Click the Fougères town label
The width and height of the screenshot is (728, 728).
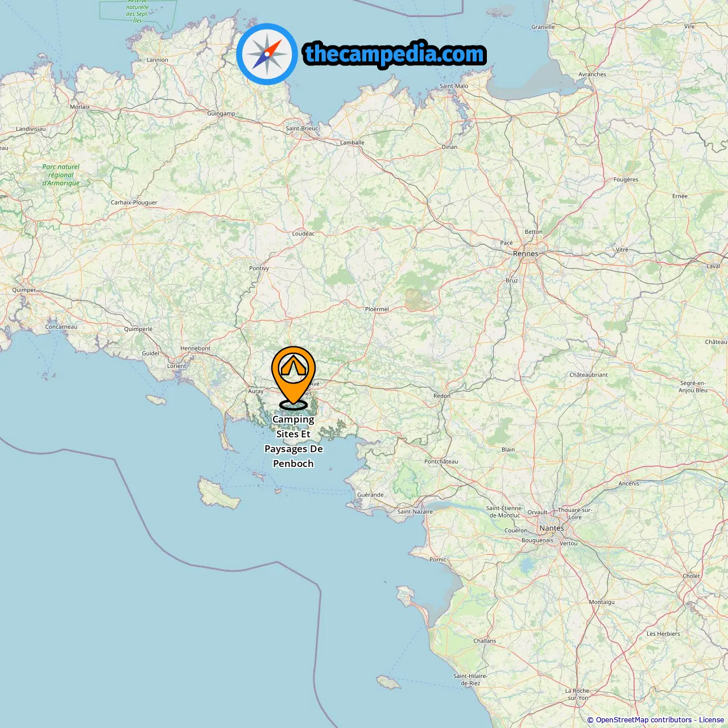pyautogui.click(x=626, y=179)
